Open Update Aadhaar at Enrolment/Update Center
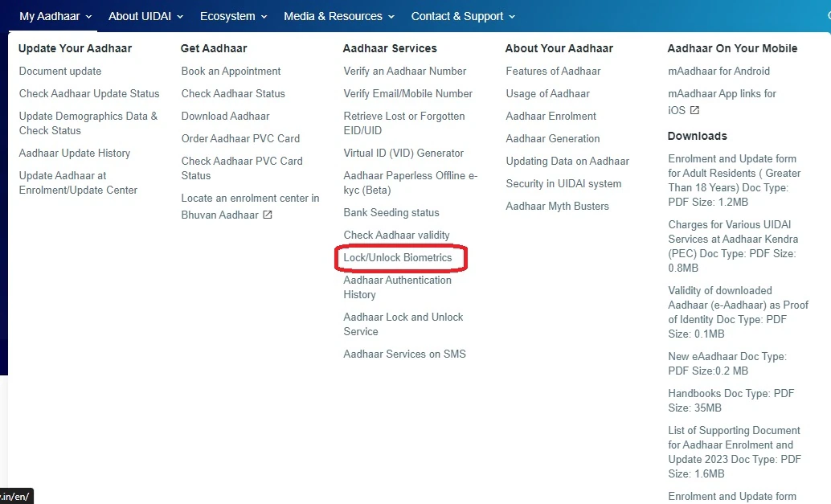831x504 pixels. [x=78, y=182]
